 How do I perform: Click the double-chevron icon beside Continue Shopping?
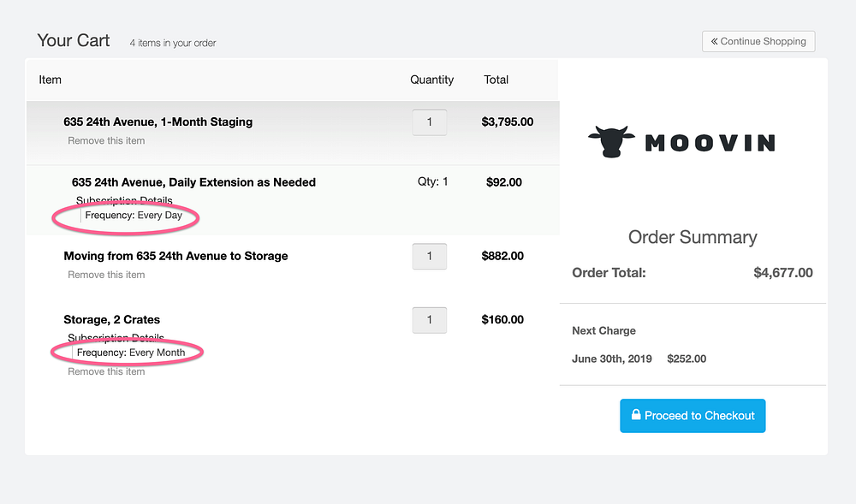(x=714, y=41)
